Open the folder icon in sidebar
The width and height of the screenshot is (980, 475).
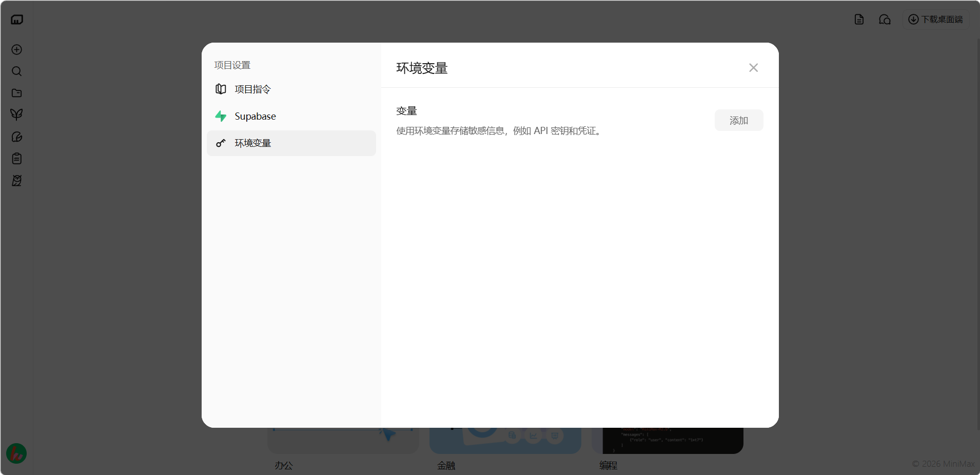[17, 93]
